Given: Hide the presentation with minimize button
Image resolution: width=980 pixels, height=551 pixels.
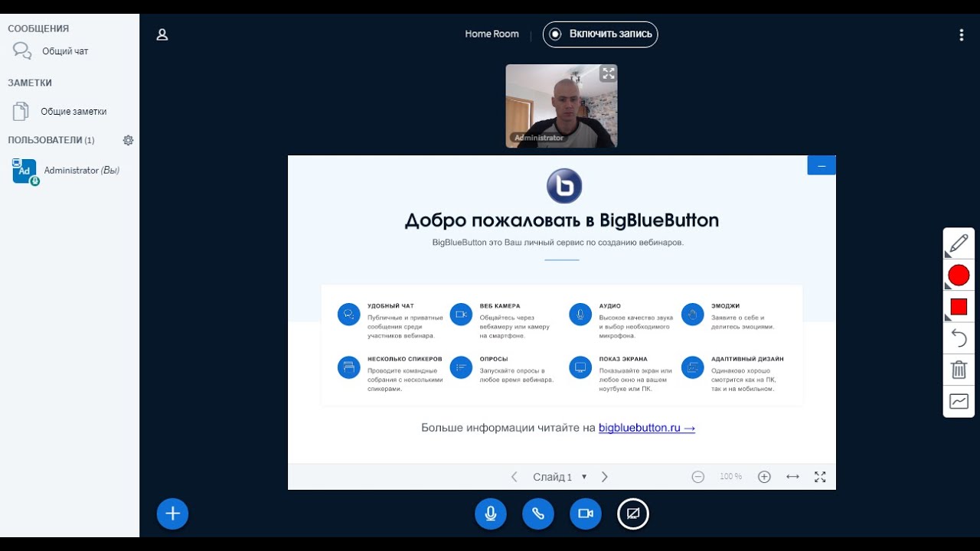Looking at the screenshot, I should tap(822, 165).
